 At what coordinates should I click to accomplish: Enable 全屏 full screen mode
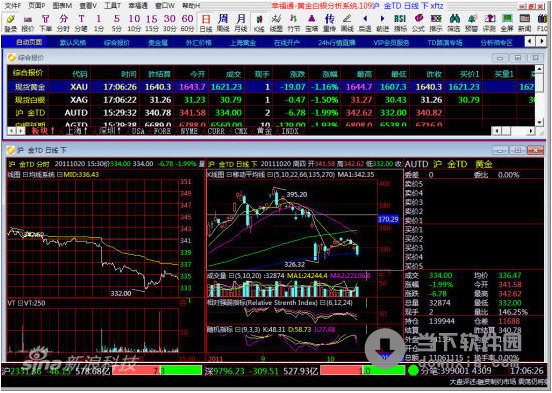click(507, 23)
